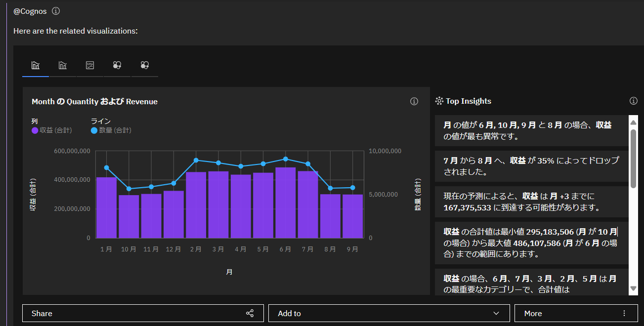644x326 pixels.
Task: Click the line data point above 12月
Action: point(173,183)
